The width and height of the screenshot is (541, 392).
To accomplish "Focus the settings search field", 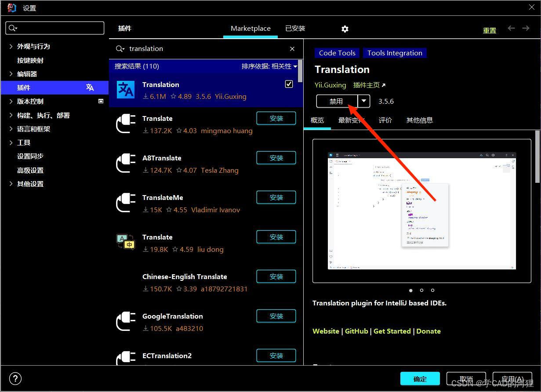I will (x=55, y=28).
